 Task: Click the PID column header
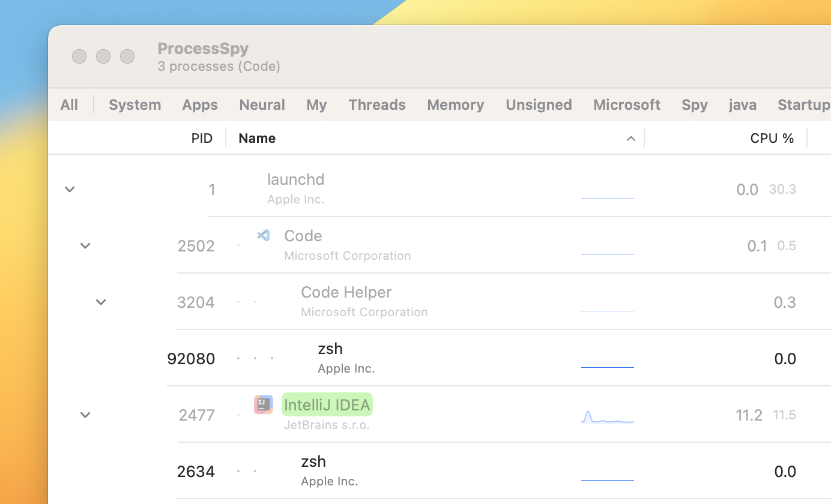[202, 138]
